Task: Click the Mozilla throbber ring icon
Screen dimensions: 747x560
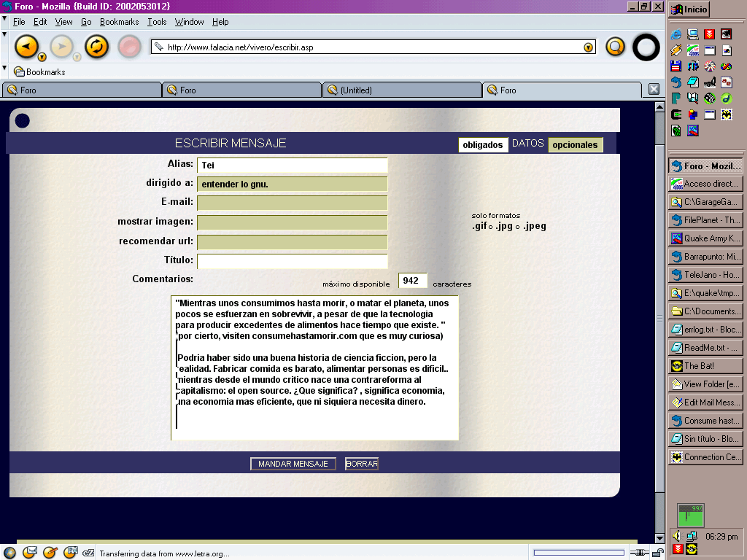Action: [x=646, y=47]
